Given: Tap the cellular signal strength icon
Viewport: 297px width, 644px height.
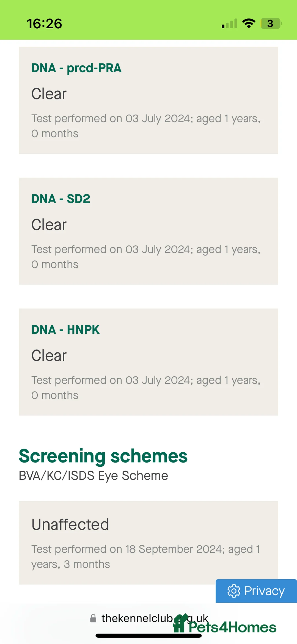Looking at the screenshot, I should 229,24.
